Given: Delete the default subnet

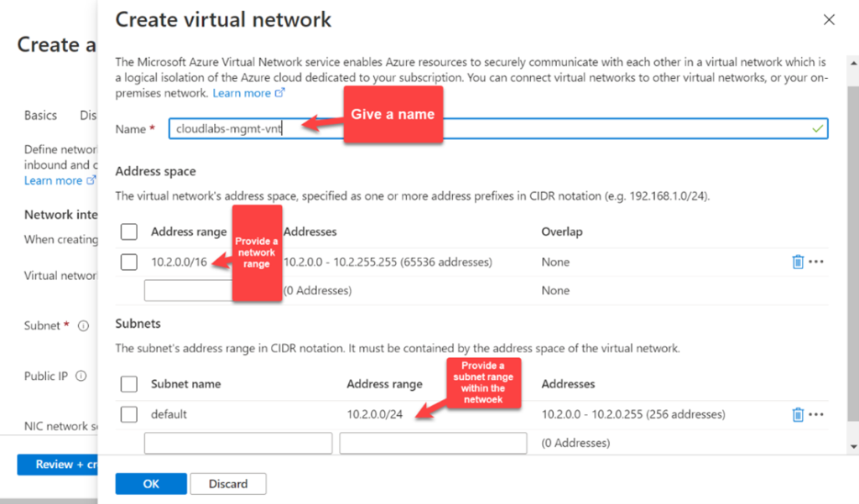Looking at the screenshot, I should click(x=798, y=415).
